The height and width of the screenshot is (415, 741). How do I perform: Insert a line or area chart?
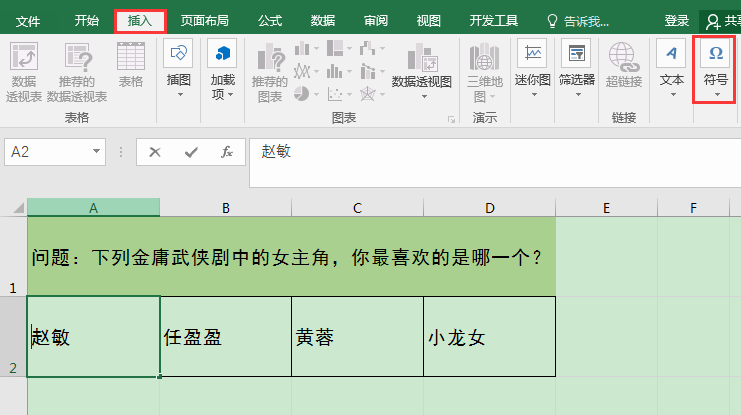click(306, 71)
